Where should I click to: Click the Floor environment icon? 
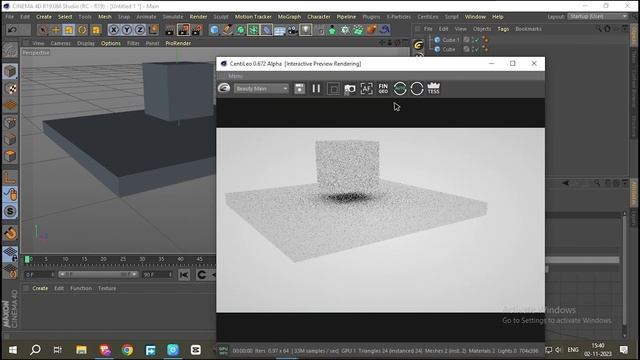280,30
